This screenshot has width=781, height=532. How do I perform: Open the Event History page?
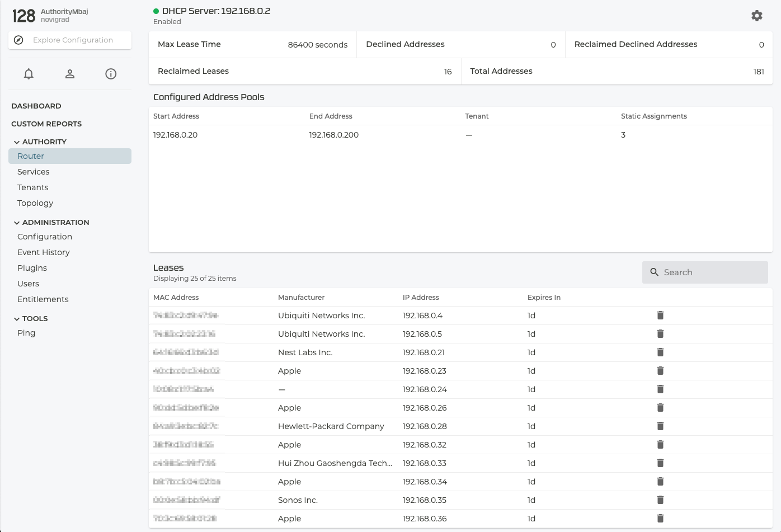coord(44,252)
